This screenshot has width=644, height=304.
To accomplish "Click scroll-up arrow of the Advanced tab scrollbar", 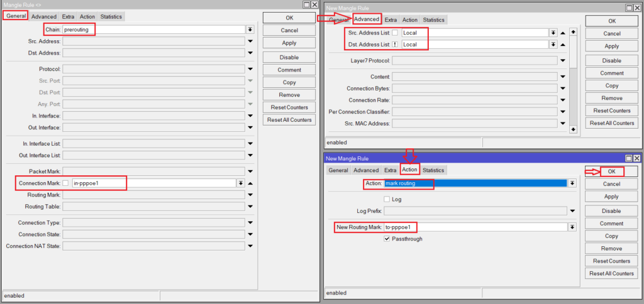I will pyautogui.click(x=573, y=32).
